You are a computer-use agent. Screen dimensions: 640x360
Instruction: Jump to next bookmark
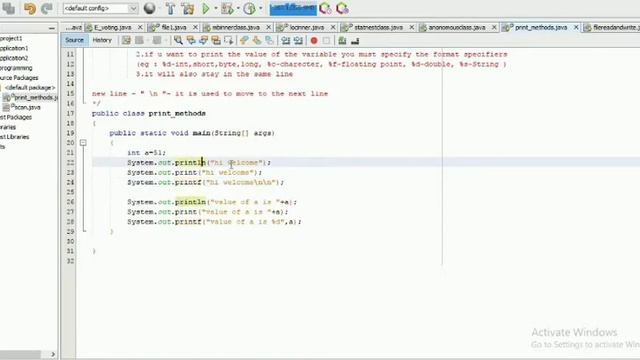click(x=257, y=40)
